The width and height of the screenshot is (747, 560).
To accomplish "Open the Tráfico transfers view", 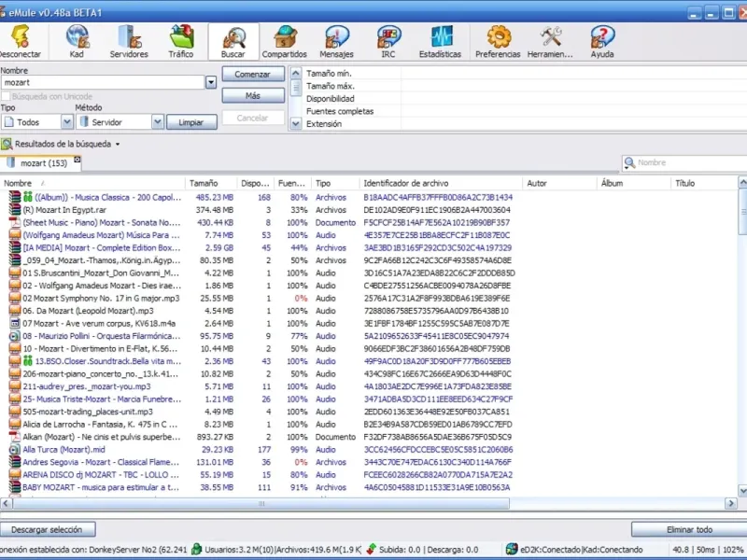I will [181, 42].
